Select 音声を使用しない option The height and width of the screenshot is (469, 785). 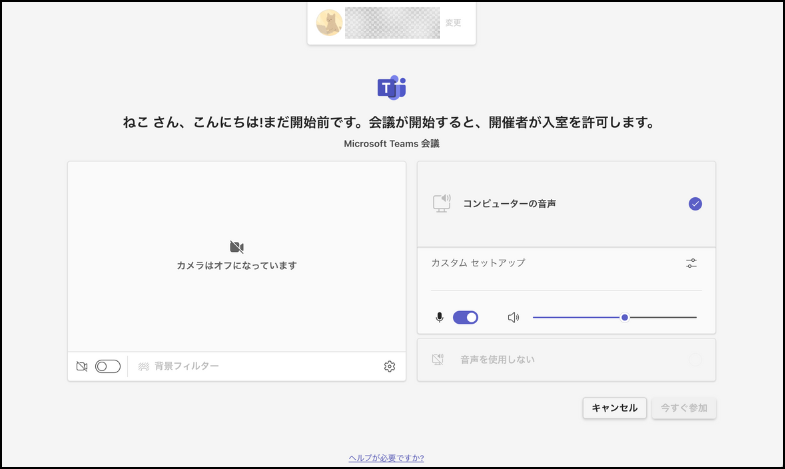(566, 360)
